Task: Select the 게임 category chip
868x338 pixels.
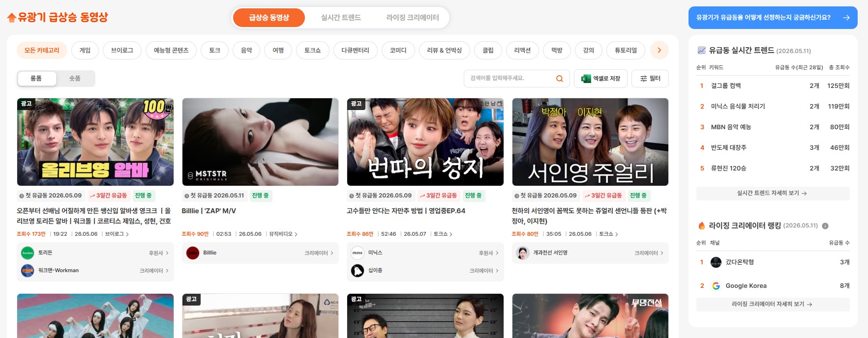Action: click(x=85, y=50)
